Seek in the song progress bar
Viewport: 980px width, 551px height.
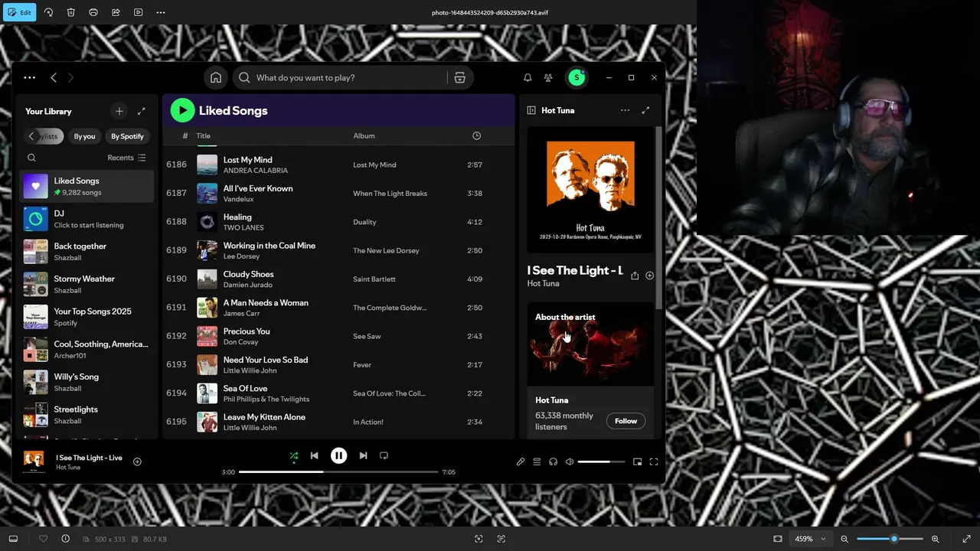click(338, 472)
